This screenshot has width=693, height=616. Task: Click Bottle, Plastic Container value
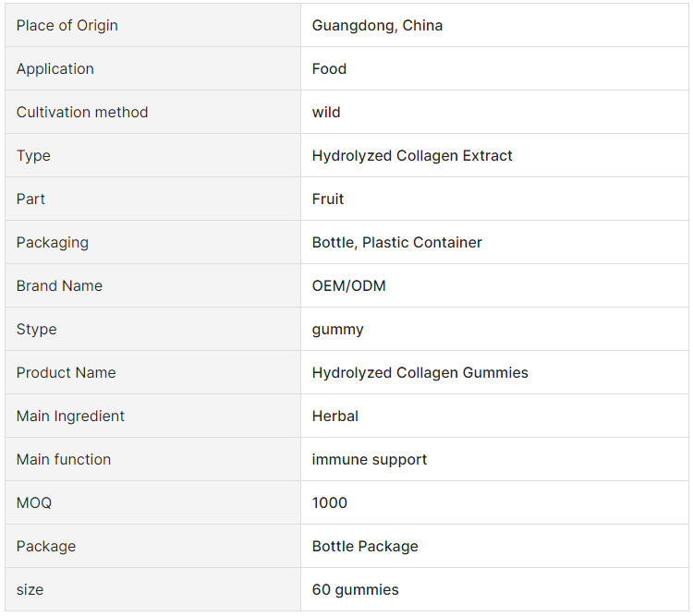pos(397,243)
